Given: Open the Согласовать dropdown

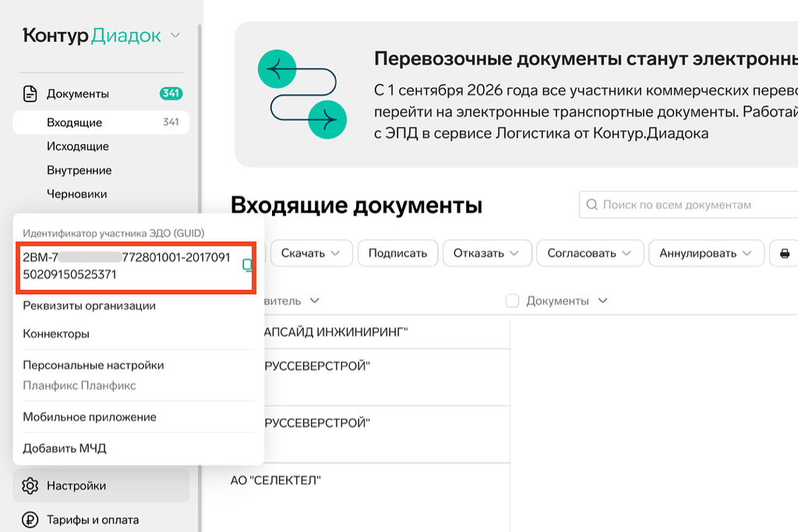Looking at the screenshot, I should pyautogui.click(x=591, y=253).
